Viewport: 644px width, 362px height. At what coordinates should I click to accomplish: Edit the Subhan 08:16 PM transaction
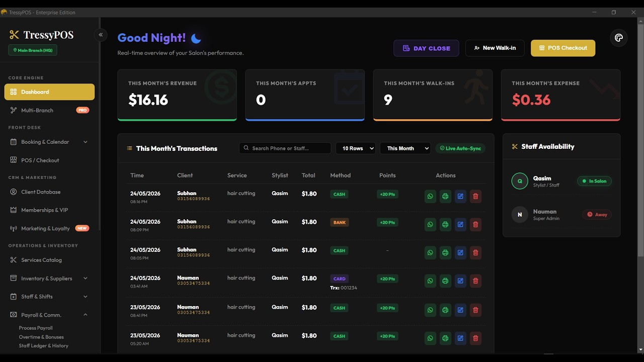tap(460, 197)
